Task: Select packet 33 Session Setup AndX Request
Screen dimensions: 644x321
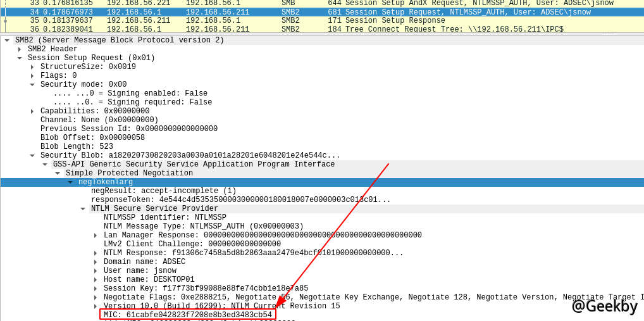Action: [253, 3]
